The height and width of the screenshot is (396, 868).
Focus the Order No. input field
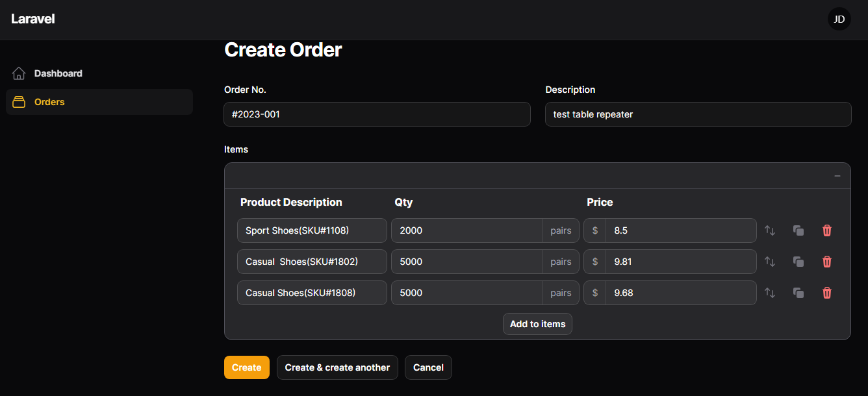377,114
